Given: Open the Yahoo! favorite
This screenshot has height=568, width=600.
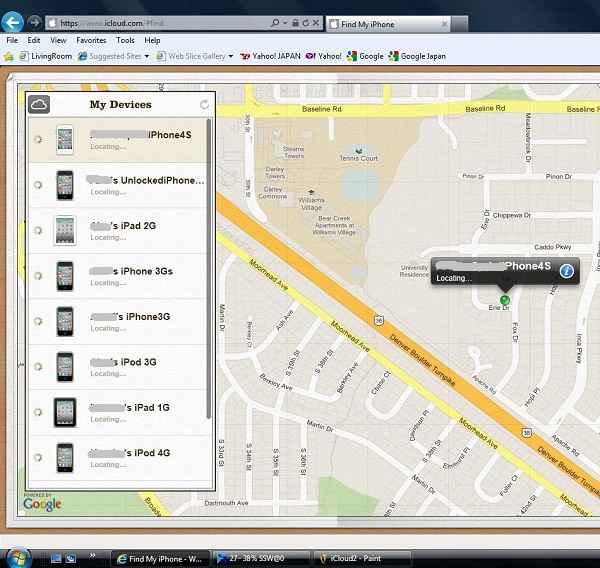Looking at the screenshot, I should click(323, 56).
